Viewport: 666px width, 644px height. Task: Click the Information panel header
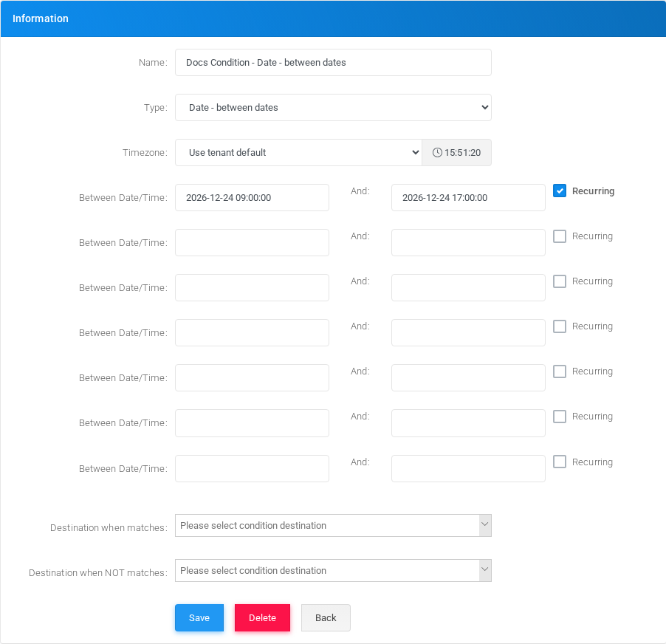[x=333, y=18]
